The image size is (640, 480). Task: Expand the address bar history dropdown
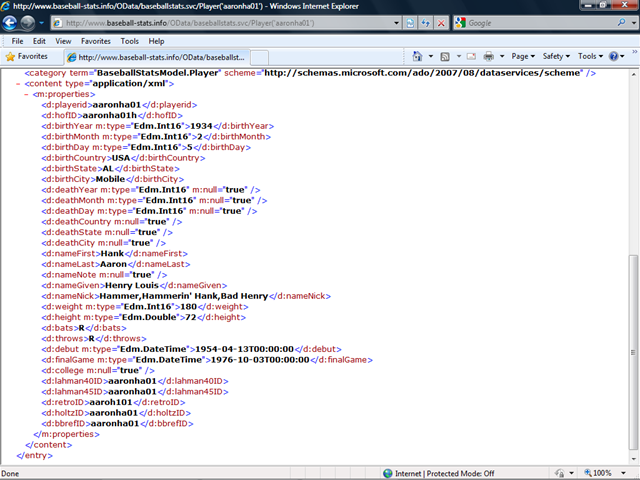pos(396,23)
